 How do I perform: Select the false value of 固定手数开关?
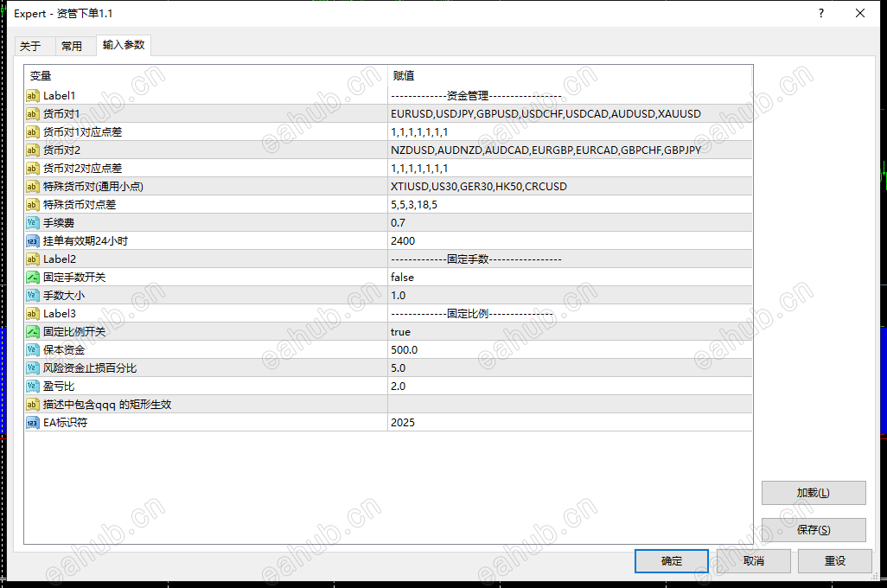571,278
